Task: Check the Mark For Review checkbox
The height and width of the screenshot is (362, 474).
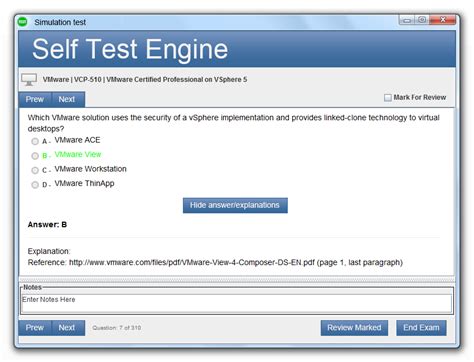Action: 388,98
